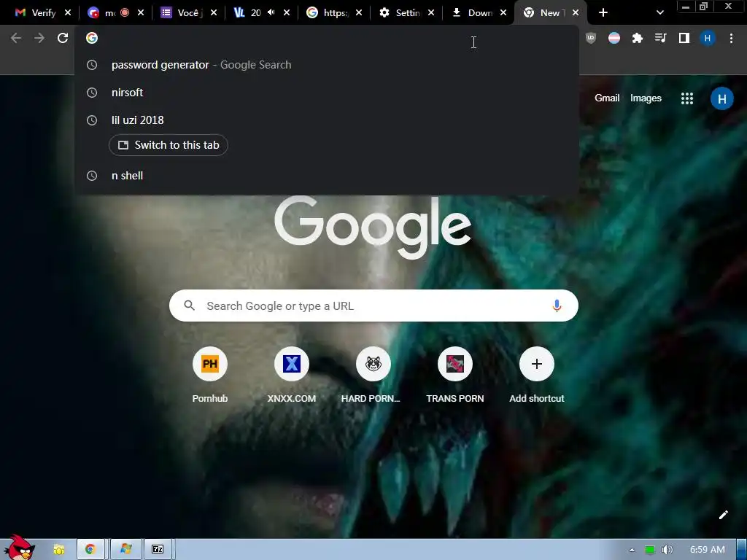Open the Extensions puzzle-piece menu

coord(638,38)
